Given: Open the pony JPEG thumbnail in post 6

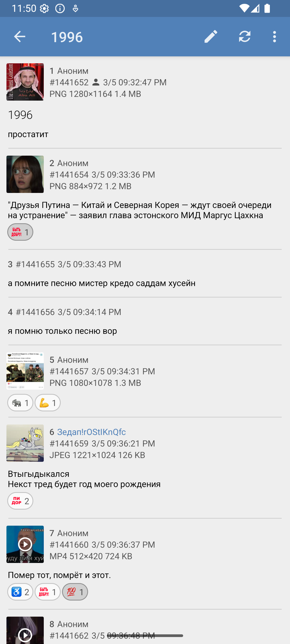Looking at the screenshot, I should (x=25, y=443).
